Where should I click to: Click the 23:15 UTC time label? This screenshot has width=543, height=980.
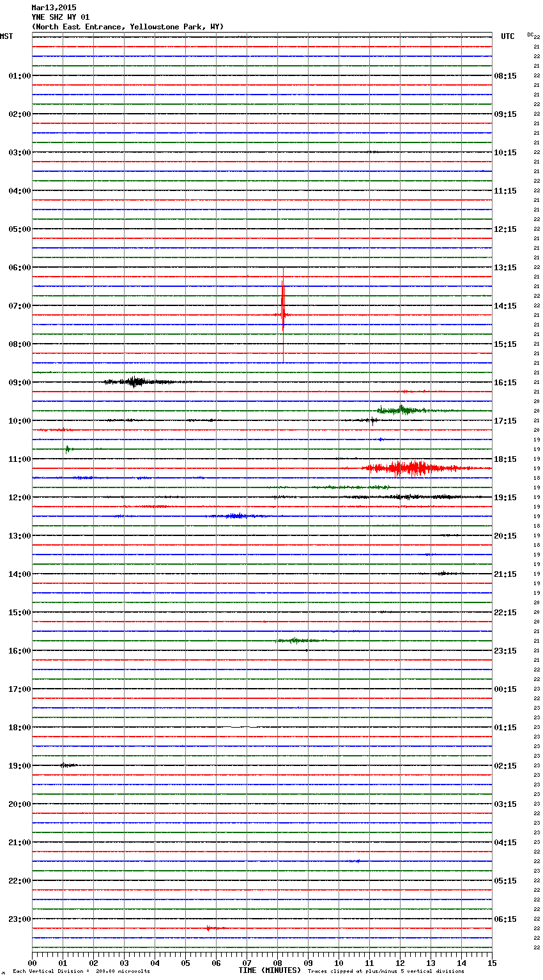pyautogui.click(x=505, y=651)
